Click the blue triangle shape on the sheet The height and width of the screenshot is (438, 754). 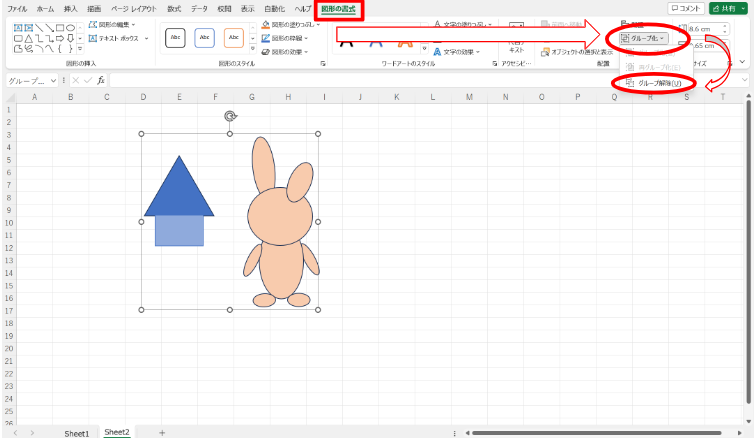[x=179, y=192]
